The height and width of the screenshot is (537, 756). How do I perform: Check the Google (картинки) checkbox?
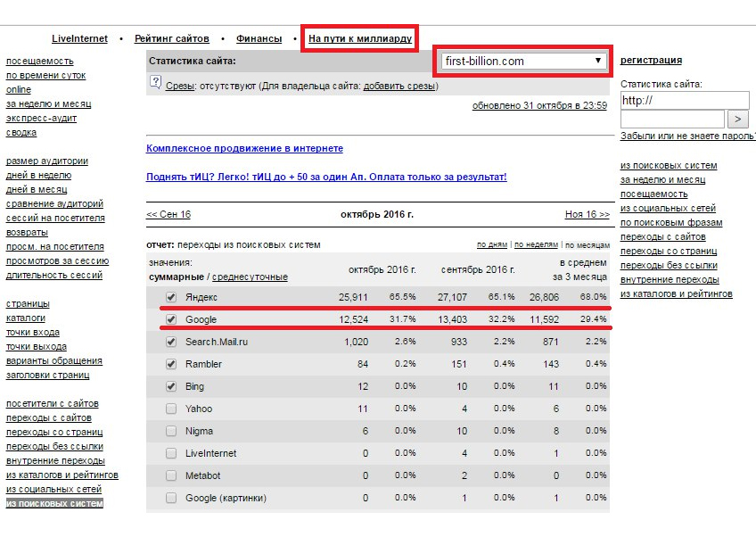click(170, 498)
